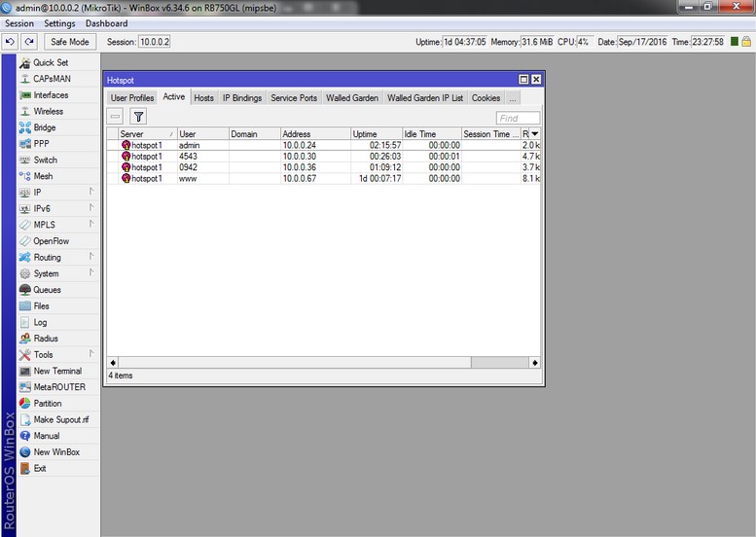Open the Dashboard menu
756x537 pixels.
click(107, 23)
